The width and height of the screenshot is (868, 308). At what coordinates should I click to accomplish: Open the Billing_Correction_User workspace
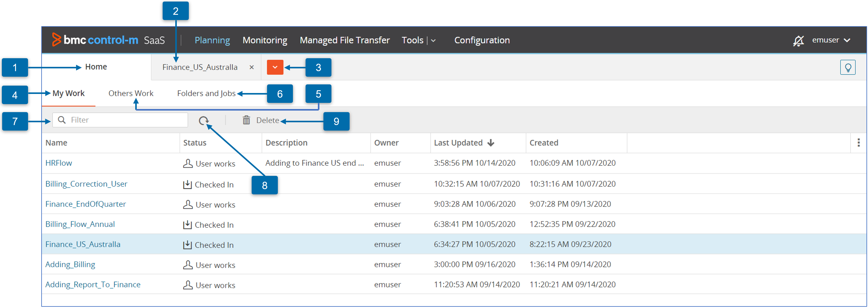tap(86, 184)
